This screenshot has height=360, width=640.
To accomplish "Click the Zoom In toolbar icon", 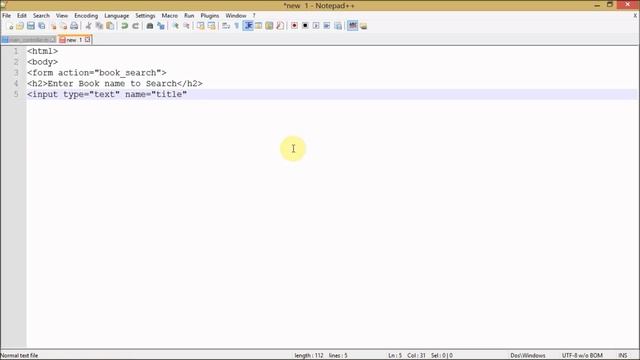I will click(176, 26).
